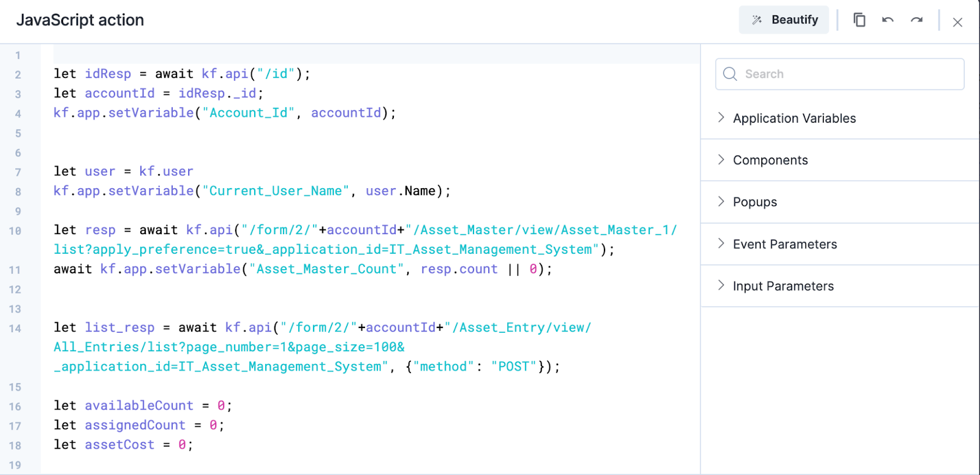Click the Beautify code button

783,20
